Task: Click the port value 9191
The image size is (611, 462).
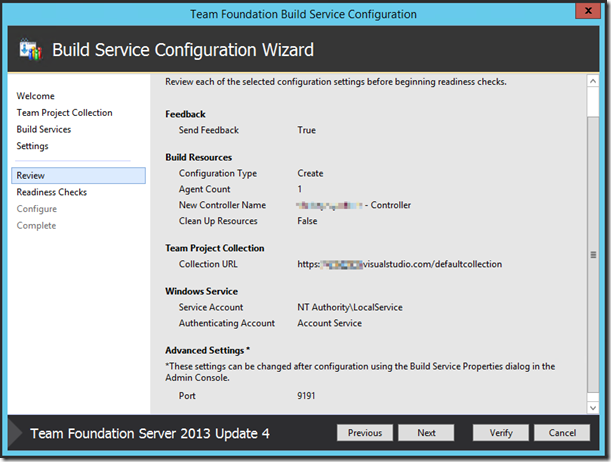Action: tap(306, 396)
